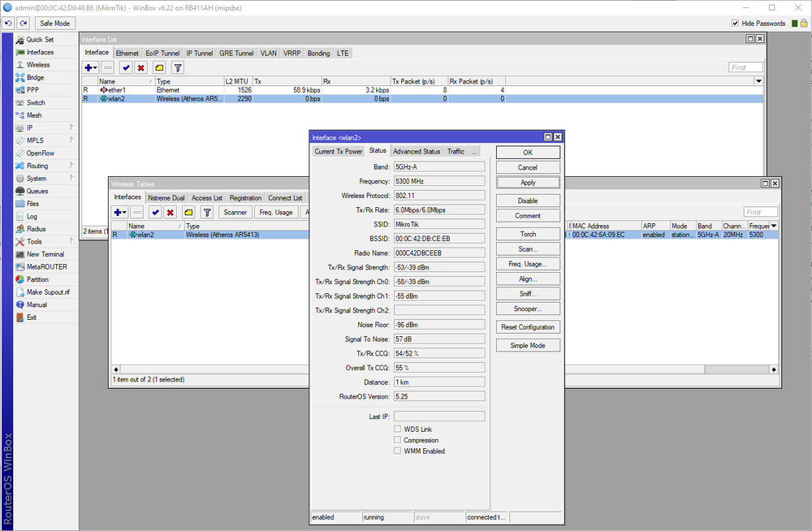
Task: Switch to the VLAN tab in Interface List
Action: click(x=268, y=54)
